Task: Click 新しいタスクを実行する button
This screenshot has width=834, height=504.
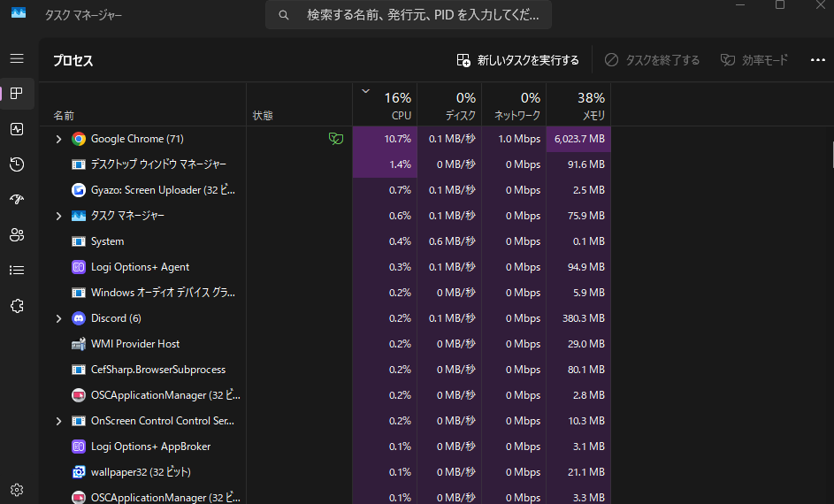Action: pos(518,60)
